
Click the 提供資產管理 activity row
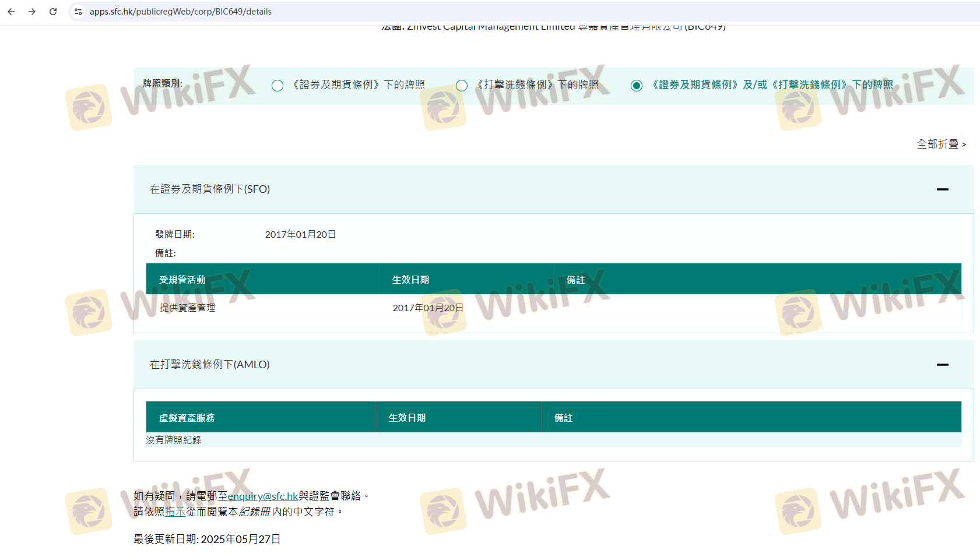[188, 308]
